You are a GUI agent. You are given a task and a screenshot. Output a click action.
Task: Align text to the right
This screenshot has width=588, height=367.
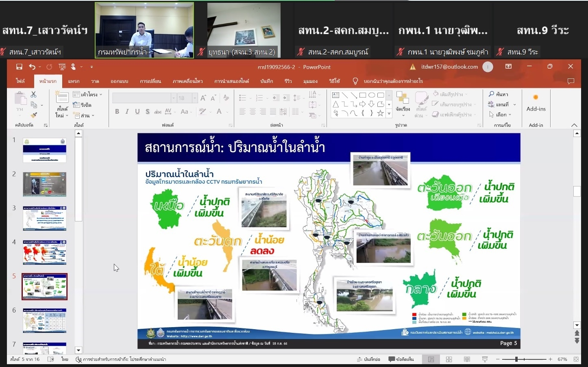point(263,111)
